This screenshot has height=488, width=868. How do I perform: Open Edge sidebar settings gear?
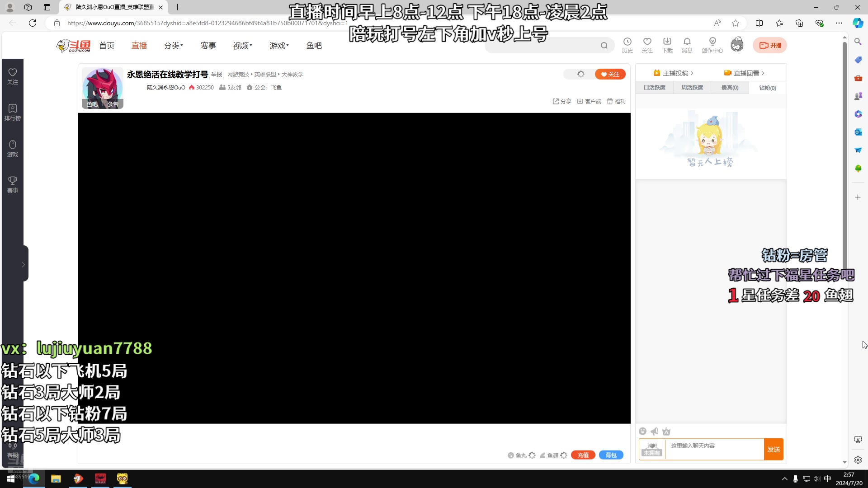pyautogui.click(x=858, y=460)
